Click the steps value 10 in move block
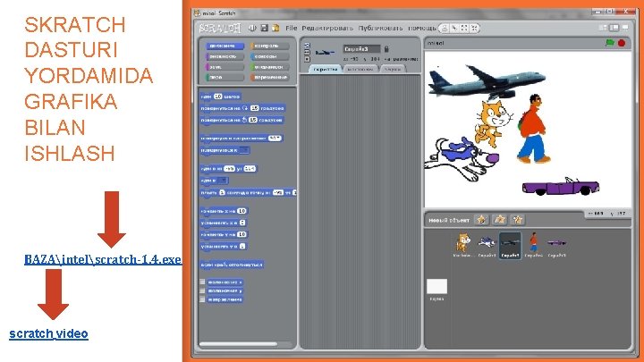Image resolution: width=644 pixels, height=362 pixels. (217, 96)
